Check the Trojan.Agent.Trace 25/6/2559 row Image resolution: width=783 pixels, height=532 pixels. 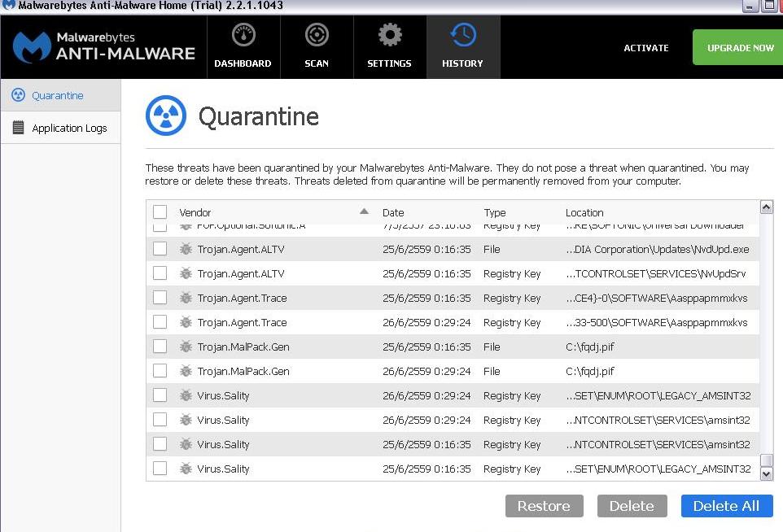[x=160, y=298]
